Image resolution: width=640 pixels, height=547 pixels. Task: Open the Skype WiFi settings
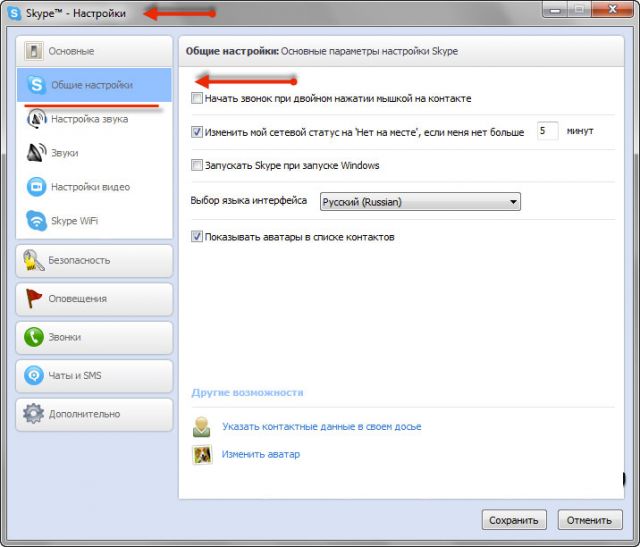[x=94, y=221]
